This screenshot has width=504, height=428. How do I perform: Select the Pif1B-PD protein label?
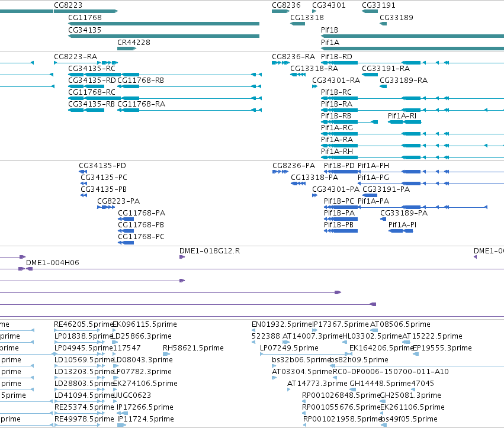click(339, 166)
